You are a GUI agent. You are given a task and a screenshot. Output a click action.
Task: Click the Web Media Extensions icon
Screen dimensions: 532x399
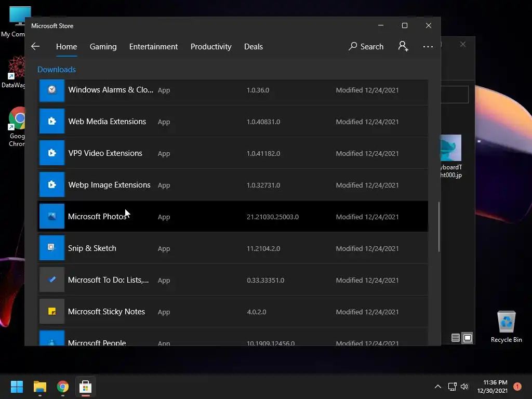[52, 121]
